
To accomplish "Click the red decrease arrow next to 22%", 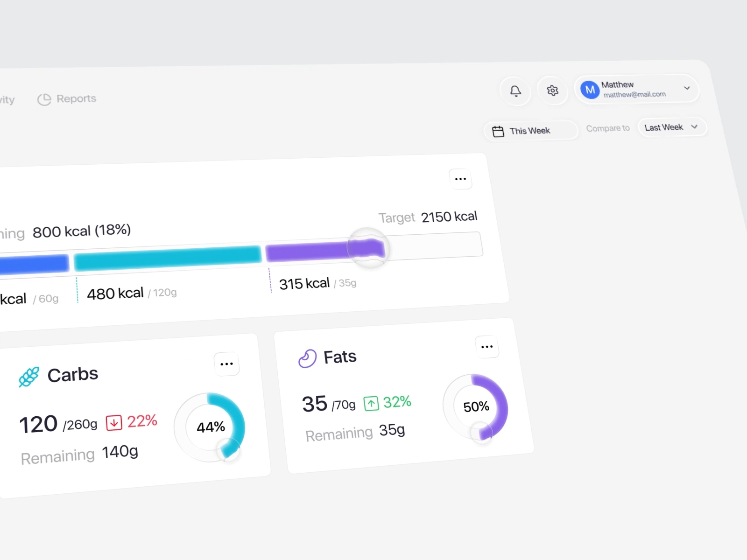I will (113, 422).
